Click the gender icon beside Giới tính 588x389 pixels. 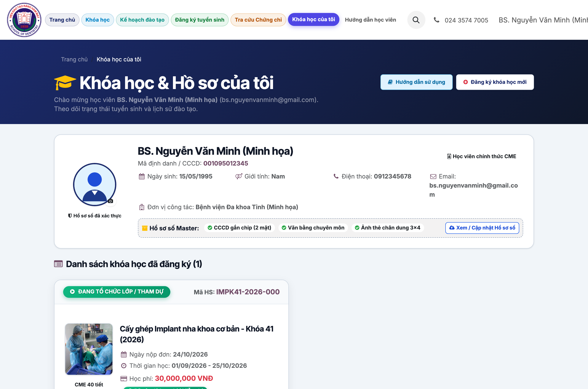(x=239, y=176)
